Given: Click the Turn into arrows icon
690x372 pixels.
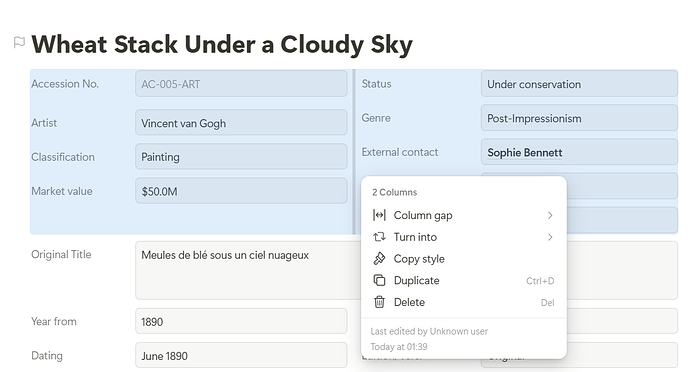Looking at the screenshot, I should pyautogui.click(x=379, y=237).
